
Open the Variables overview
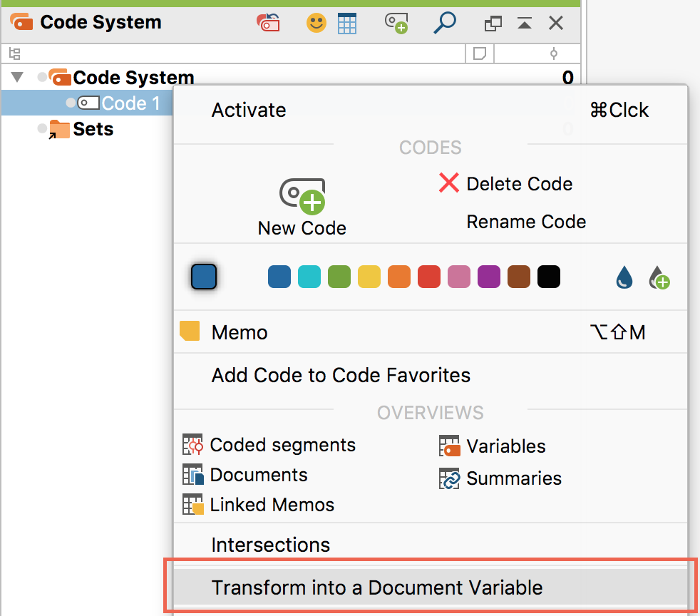pyautogui.click(x=506, y=446)
